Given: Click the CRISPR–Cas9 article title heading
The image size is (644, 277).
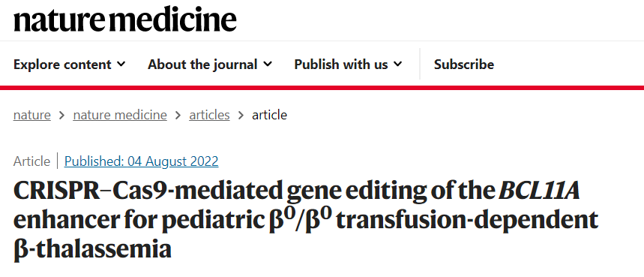Looking at the screenshot, I should (x=306, y=220).
